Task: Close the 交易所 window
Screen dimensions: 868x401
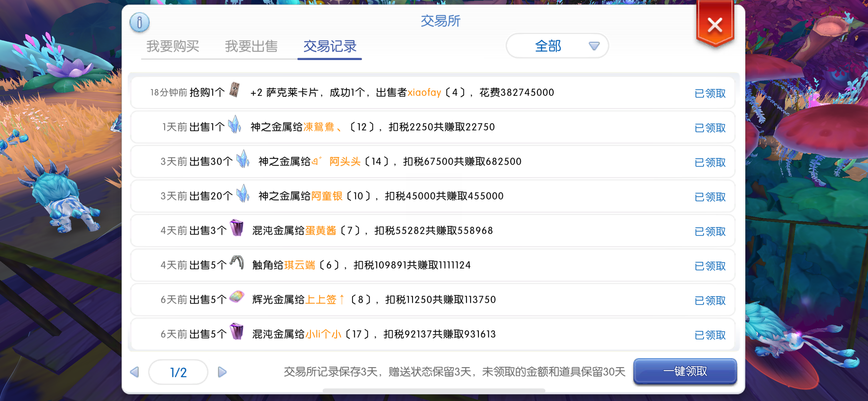Action: [x=715, y=25]
